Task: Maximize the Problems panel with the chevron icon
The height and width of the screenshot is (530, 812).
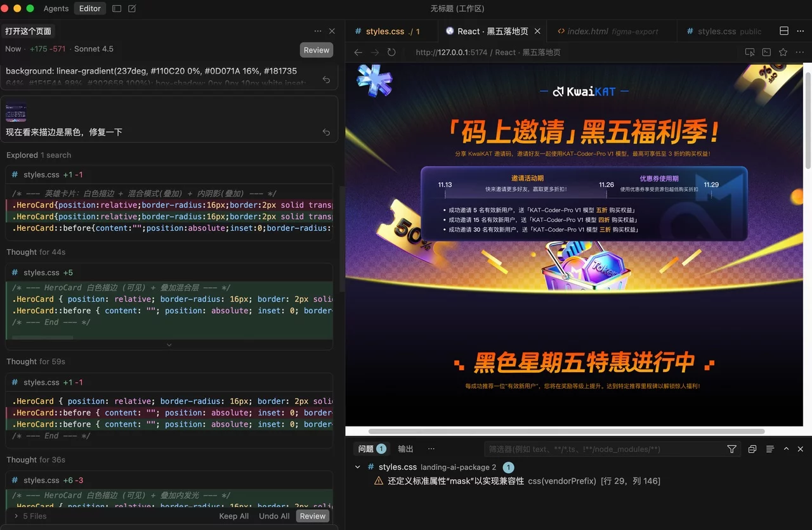Action: [x=786, y=449]
